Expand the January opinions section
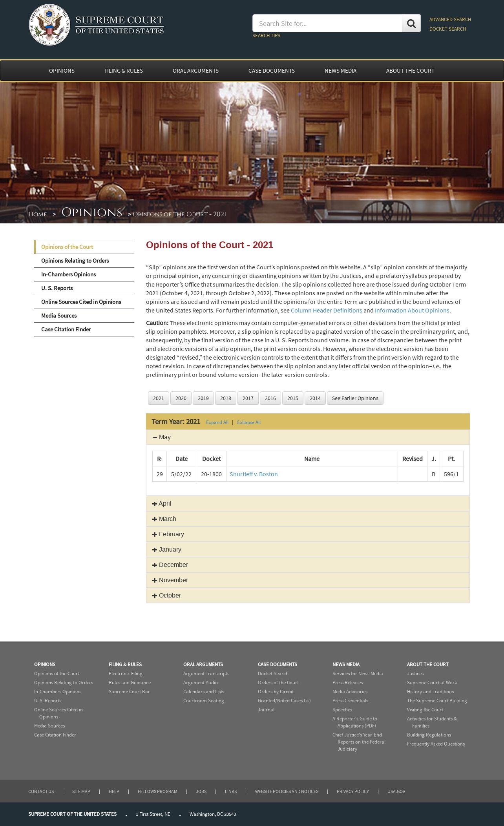This screenshot has width=504, height=826. [308, 549]
